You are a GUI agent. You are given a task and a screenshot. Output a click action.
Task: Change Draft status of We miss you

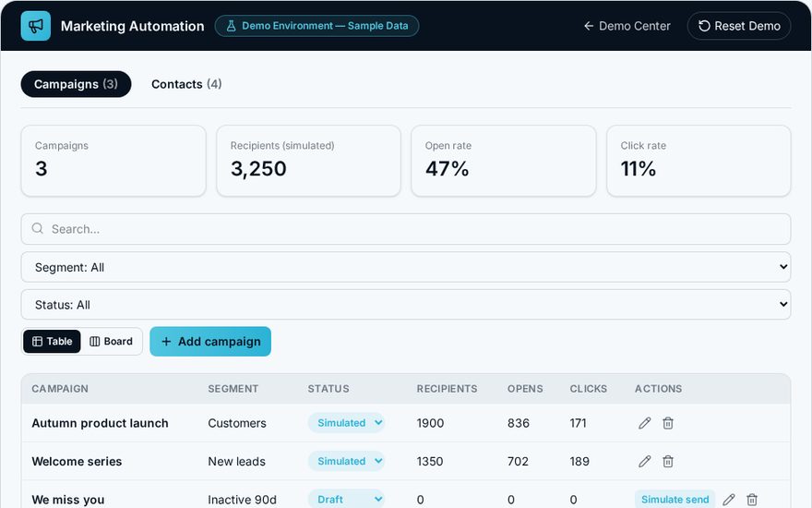coord(346,499)
